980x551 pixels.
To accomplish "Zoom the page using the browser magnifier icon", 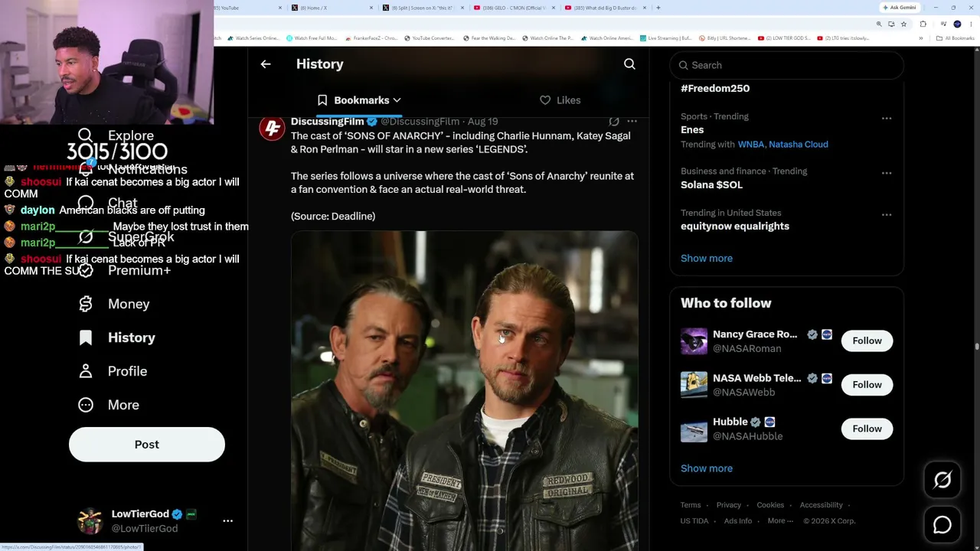I will pyautogui.click(x=879, y=24).
